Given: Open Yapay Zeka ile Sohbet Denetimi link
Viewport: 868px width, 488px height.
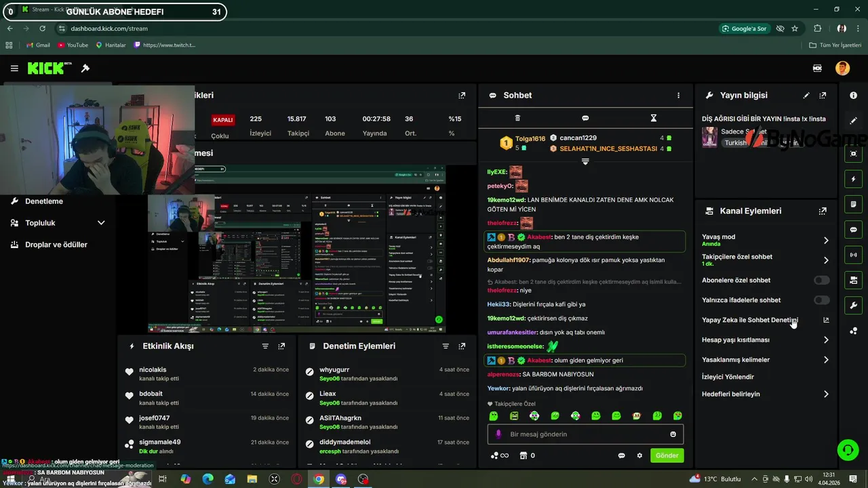Looking at the screenshot, I should pos(766,320).
